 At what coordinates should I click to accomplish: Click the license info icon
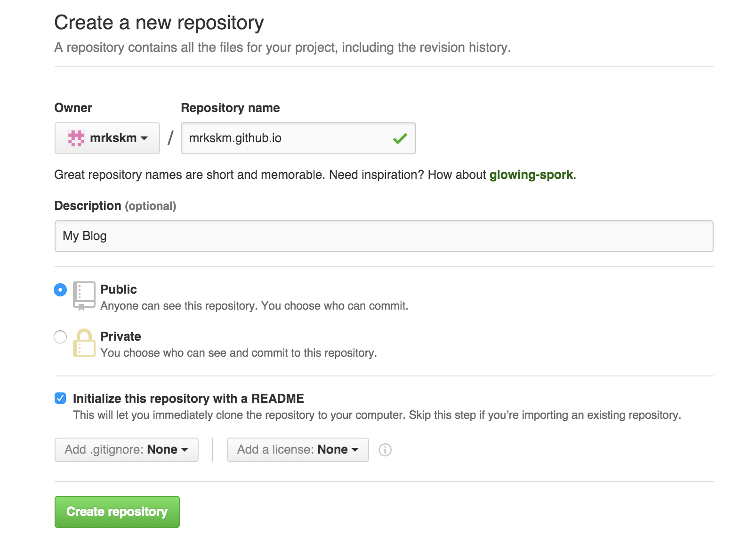385,450
